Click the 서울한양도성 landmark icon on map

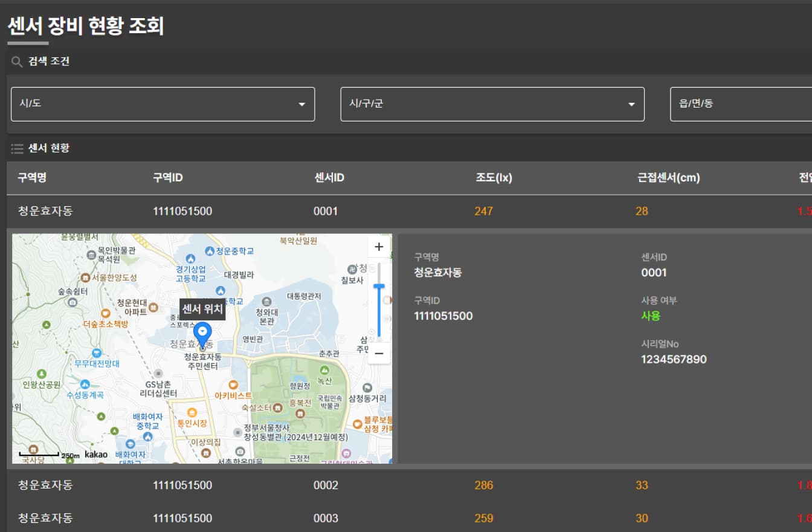pyautogui.click(x=85, y=277)
